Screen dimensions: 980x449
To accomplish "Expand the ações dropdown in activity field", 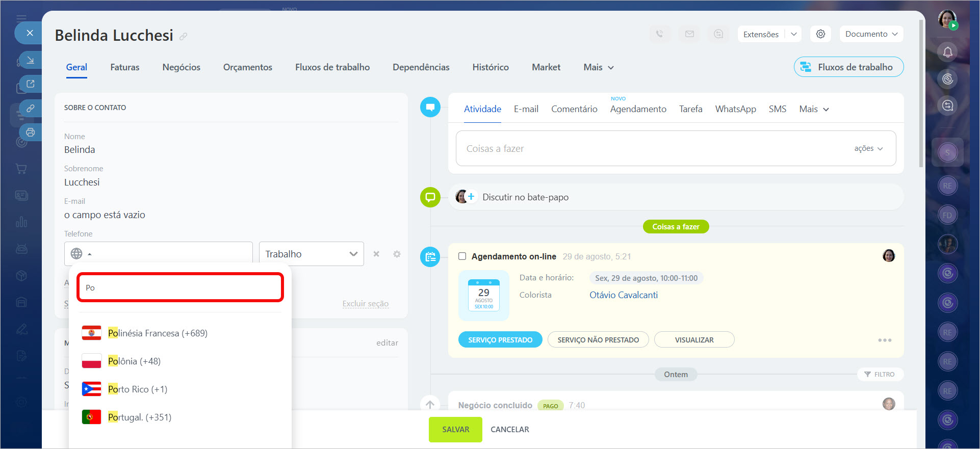I will pyautogui.click(x=868, y=148).
